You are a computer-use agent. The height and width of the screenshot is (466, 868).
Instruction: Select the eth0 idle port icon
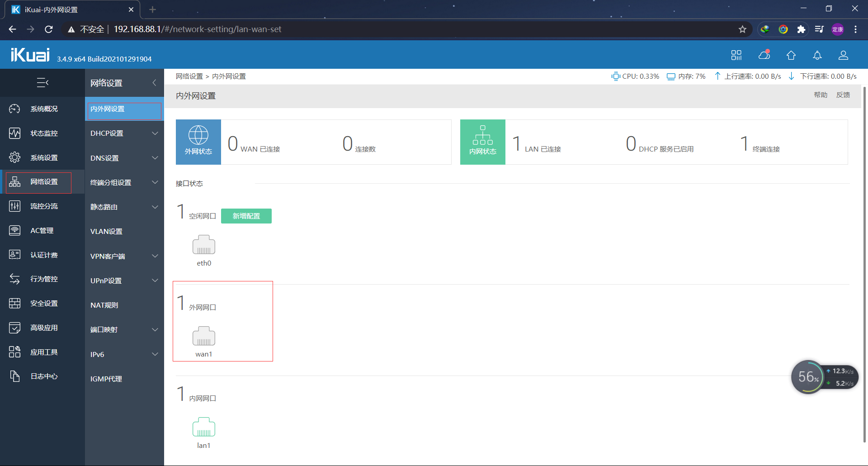click(x=204, y=245)
